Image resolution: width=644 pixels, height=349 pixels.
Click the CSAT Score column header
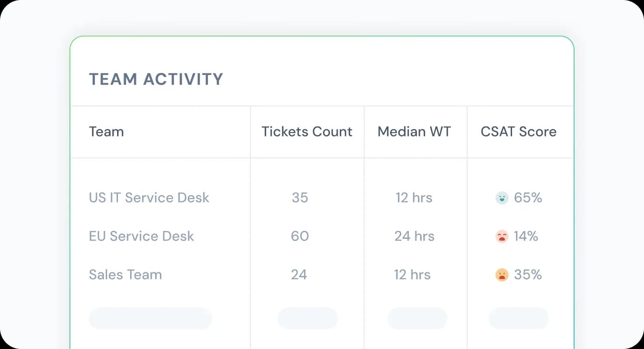click(x=519, y=132)
